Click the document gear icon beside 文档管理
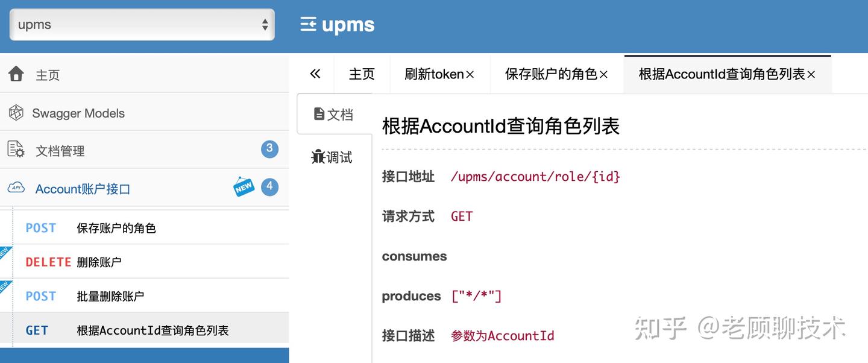 tap(16, 150)
